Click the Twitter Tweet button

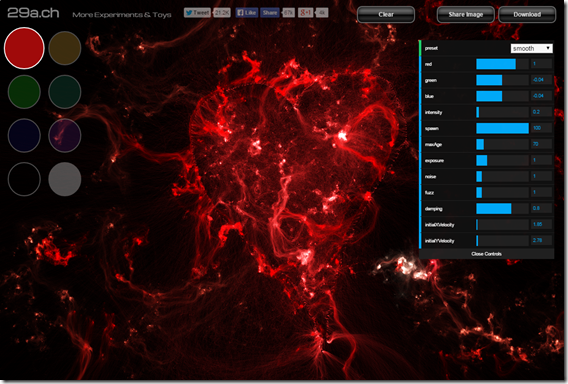coord(197,13)
